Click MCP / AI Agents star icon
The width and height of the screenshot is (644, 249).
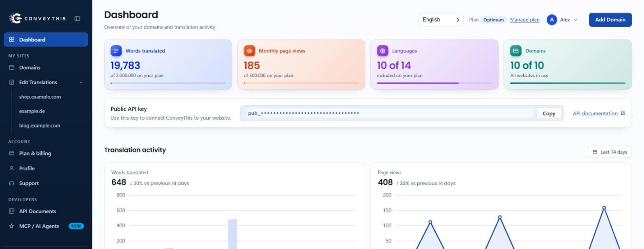(x=11, y=226)
